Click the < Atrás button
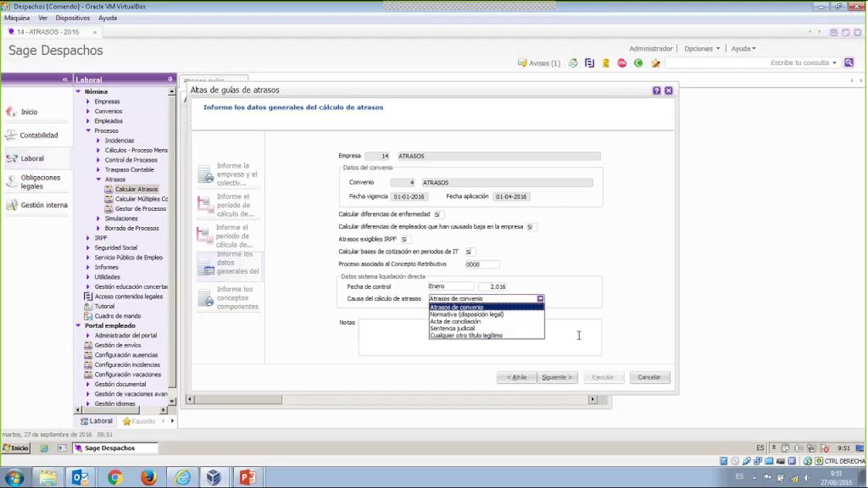868x488 pixels. click(517, 378)
